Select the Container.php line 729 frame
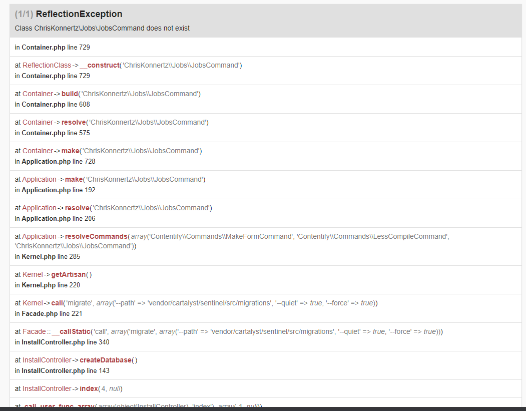 [x=53, y=47]
